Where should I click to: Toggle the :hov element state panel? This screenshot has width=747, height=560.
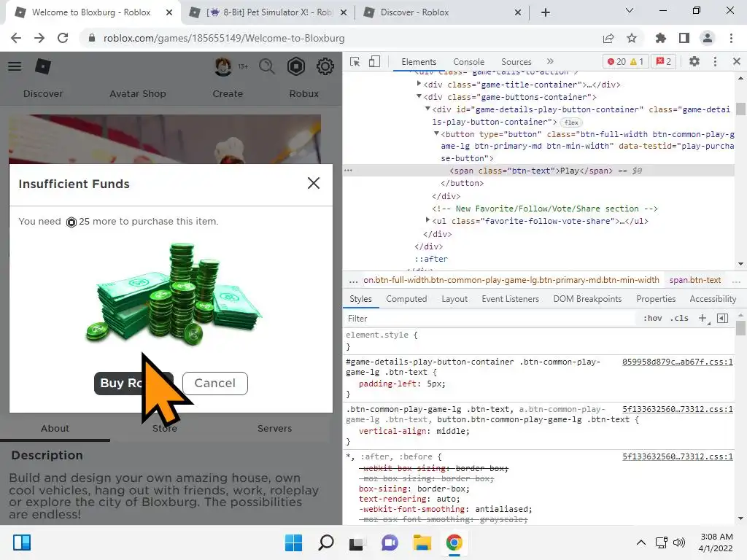coord(653,318)
